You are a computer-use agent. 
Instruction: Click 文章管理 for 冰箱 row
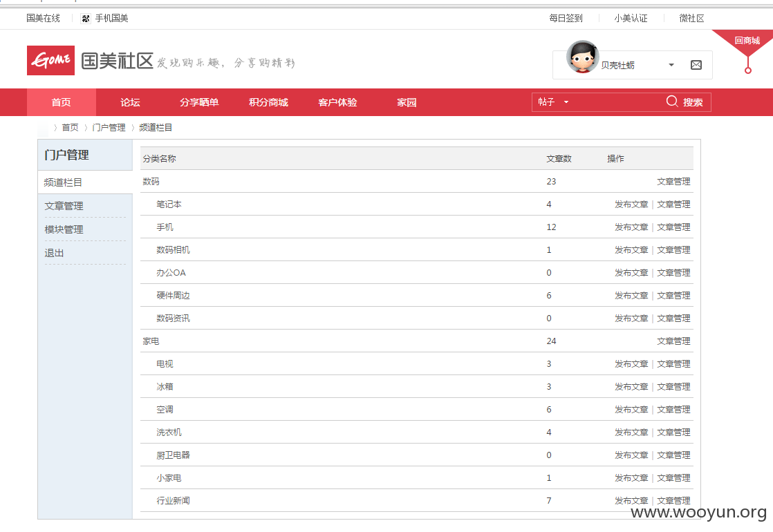(x=673, y=387)
